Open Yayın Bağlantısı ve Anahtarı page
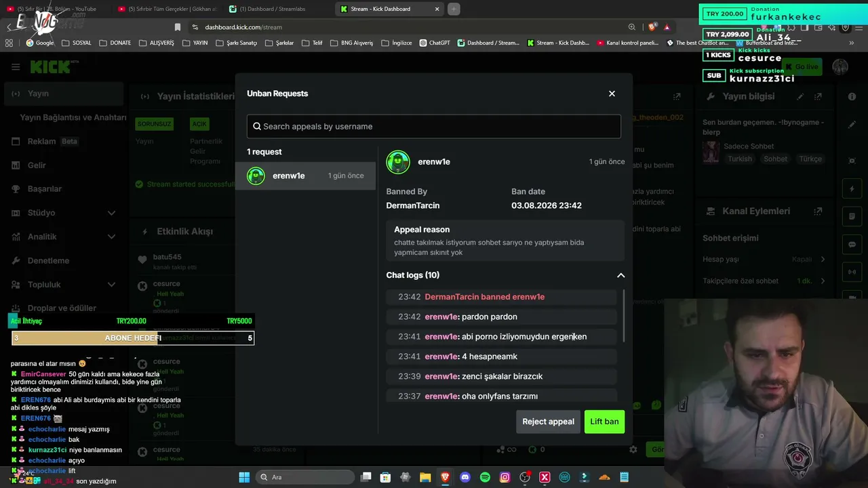The height and width of the screenshot is (488, 868). click(x=73, y=117)
